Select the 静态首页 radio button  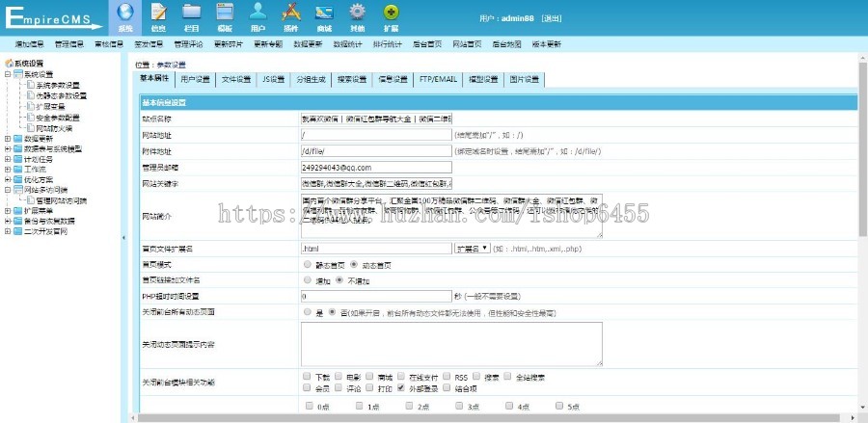click(308, 265)
